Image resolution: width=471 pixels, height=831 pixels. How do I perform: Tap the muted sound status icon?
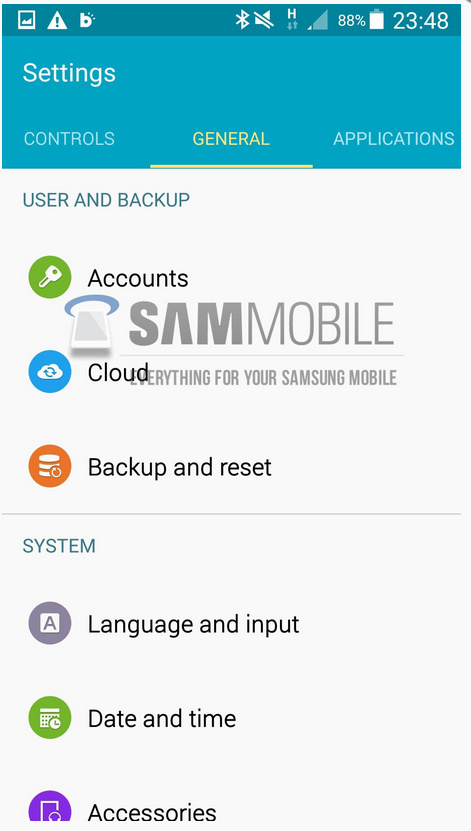[264, 20]
